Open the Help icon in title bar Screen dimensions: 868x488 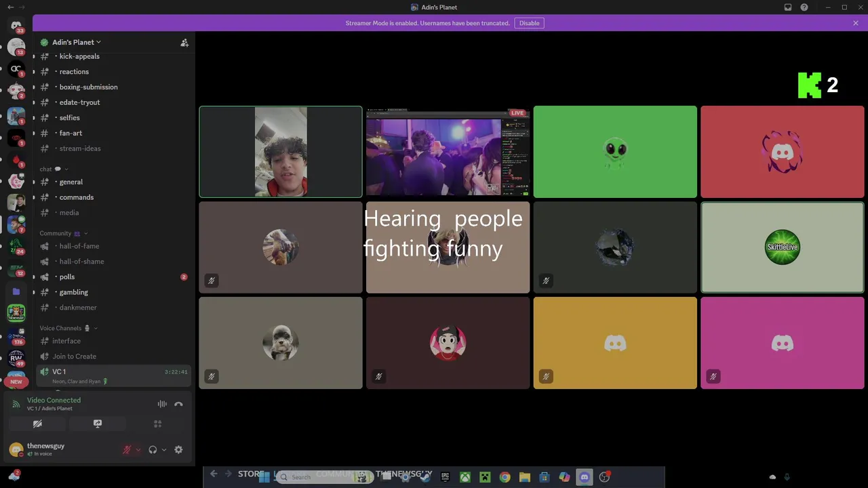804,7
